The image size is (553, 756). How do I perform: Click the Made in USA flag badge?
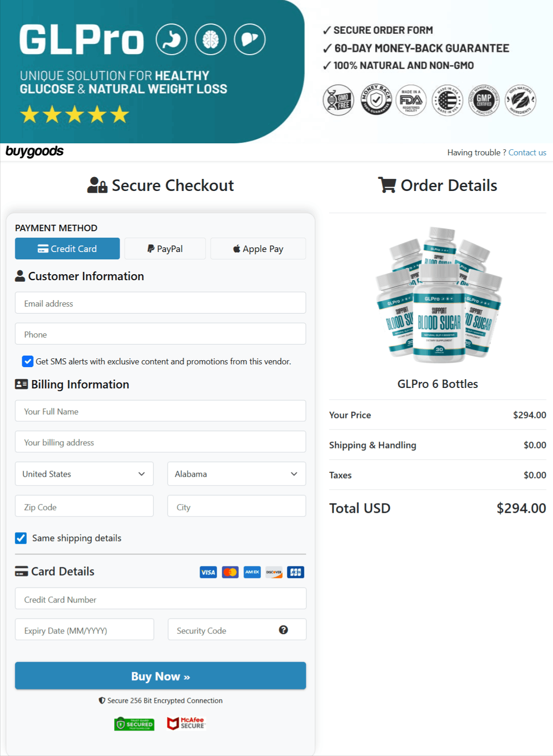pos(447,100)
